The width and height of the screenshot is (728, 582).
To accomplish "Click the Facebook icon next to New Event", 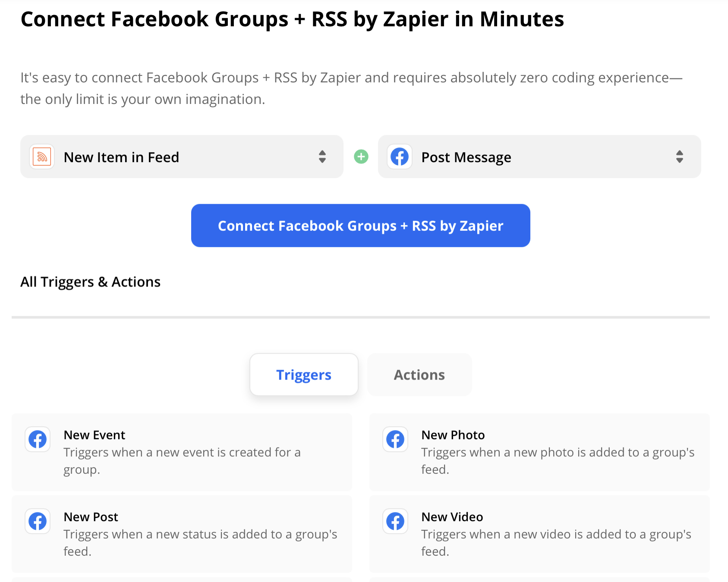I will point(38,439).
